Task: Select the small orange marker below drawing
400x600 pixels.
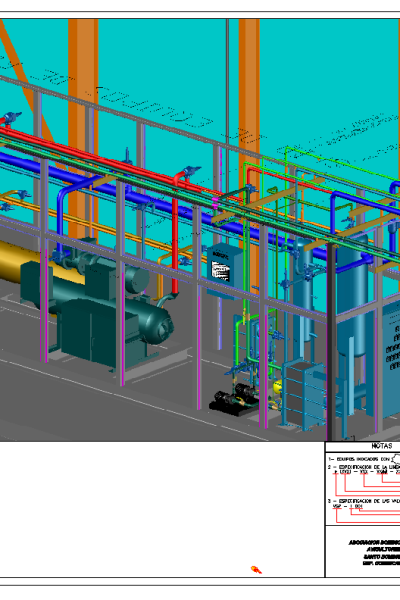Action: 256,570
